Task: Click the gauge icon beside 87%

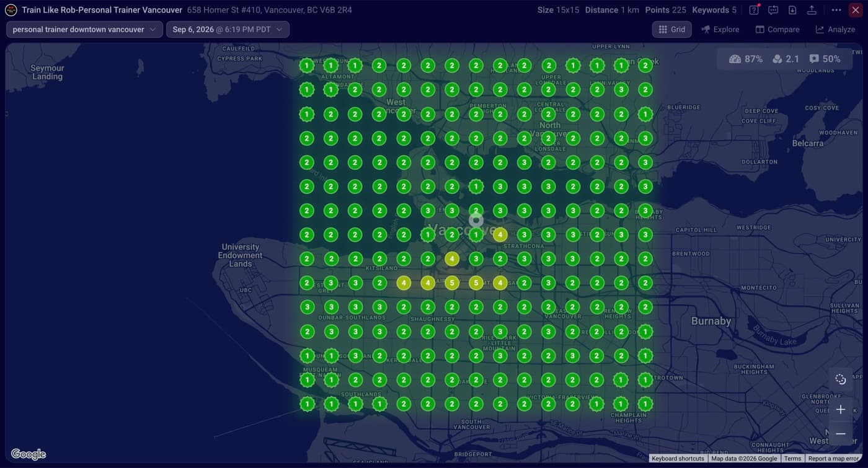Action: point(735,59)
